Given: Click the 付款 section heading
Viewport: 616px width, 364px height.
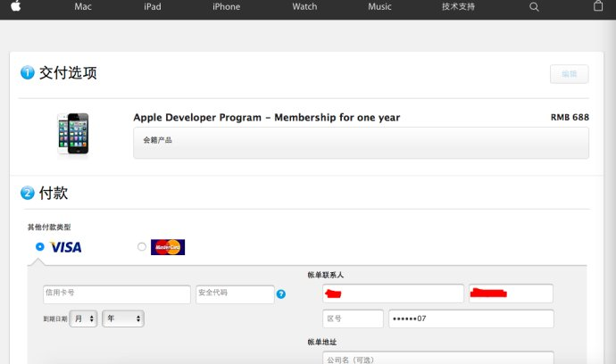Looking at the screenshot, I should (53, 194).
